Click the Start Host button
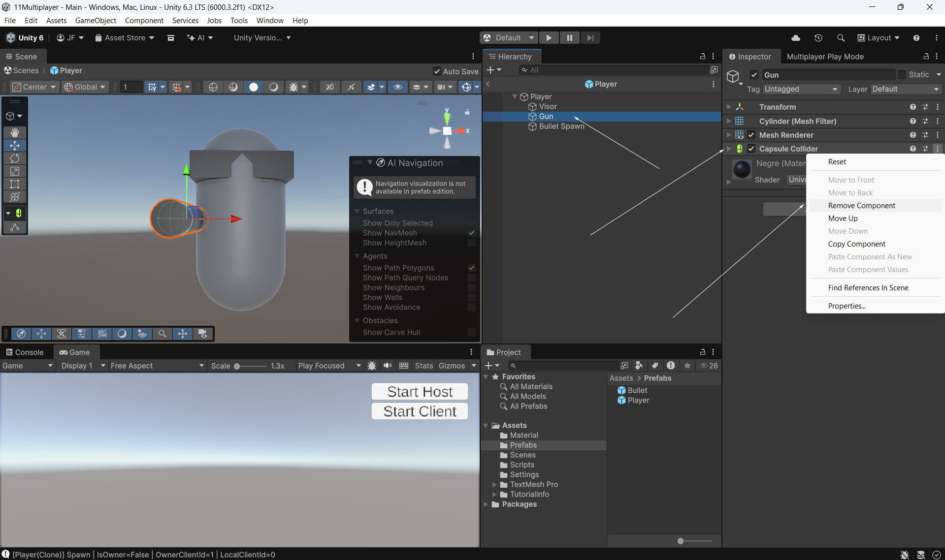Image resolution: width=945 pixels, height=560 pixels. (420, 392)
